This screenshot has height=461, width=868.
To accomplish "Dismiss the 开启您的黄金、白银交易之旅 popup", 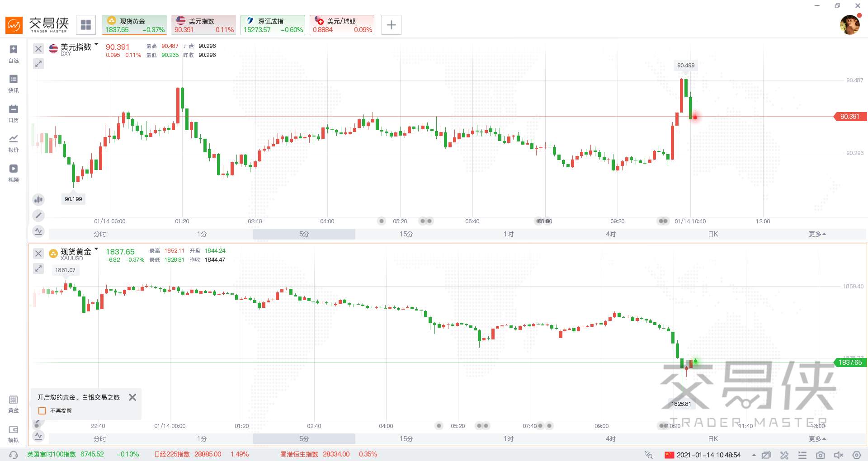I will pos(132,397).
